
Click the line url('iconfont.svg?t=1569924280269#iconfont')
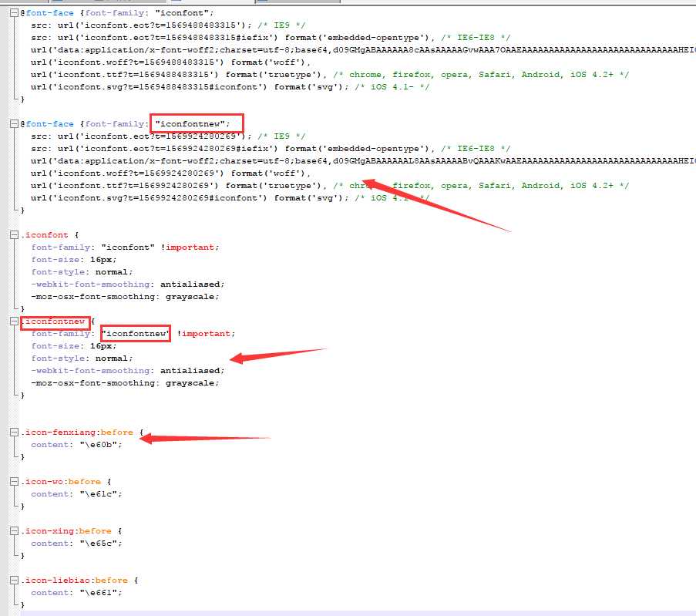coord(230,198)
